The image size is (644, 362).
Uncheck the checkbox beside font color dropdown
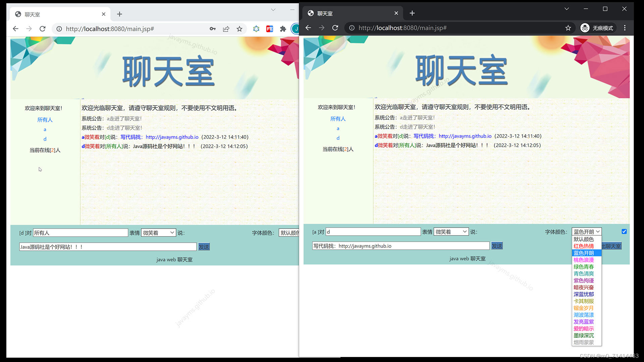[624, 232]
